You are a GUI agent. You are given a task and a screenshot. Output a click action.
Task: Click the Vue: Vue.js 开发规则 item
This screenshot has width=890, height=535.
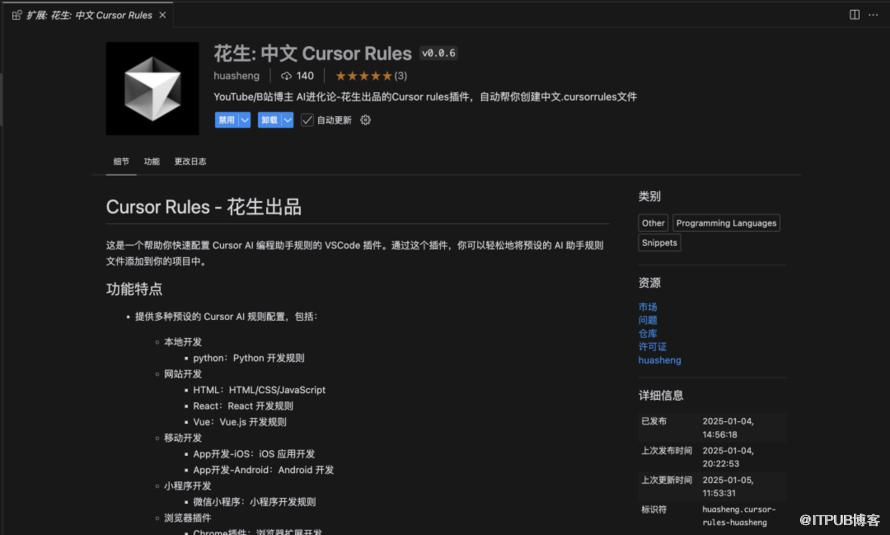[240, 422]
